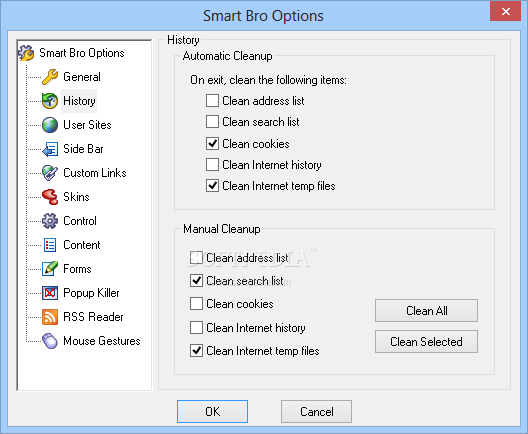Click the Popup Killer icon
The image size is (528, 434).
coord(50,293)
